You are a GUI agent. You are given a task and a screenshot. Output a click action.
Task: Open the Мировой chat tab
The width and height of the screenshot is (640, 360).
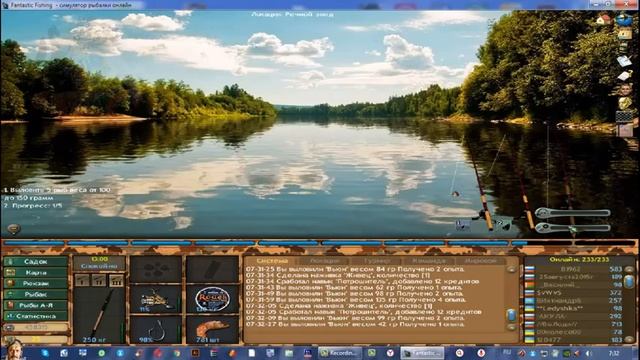pos(480,260)
